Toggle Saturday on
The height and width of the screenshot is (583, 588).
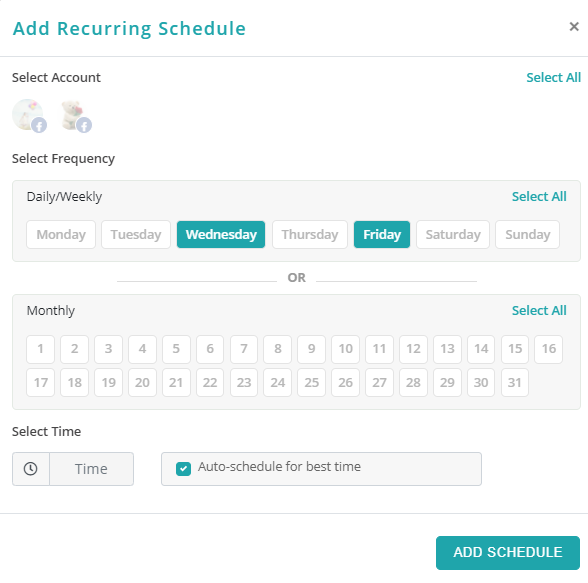coord(453,234)
